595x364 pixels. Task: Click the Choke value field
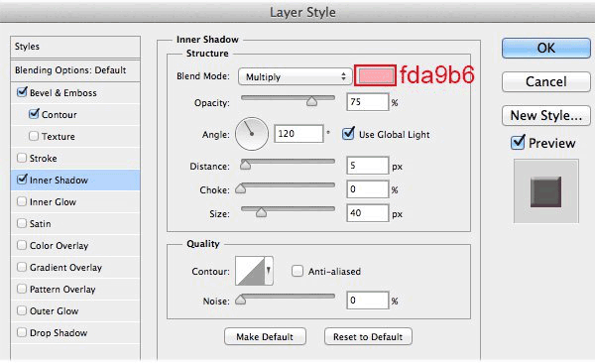tap(368, 189)
